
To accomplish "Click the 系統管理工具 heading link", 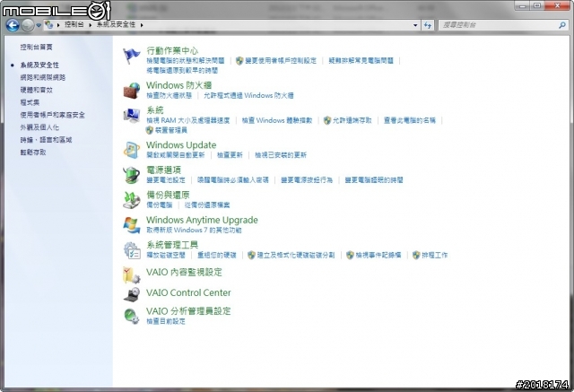I will (x=172, y=245).
